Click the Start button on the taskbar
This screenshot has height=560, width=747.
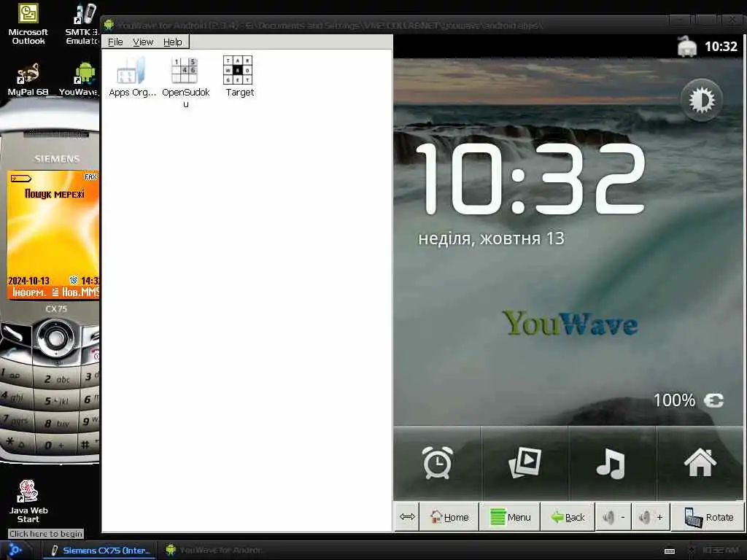pyautogui.click(x=15, y=550)
